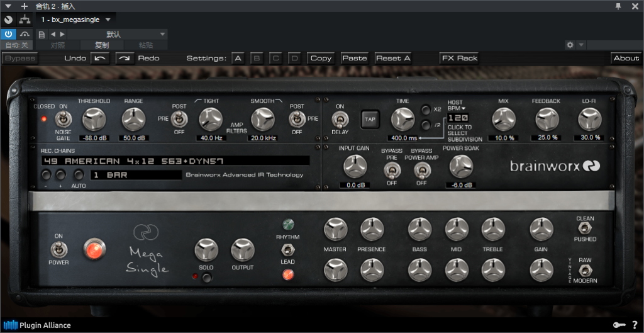Click the SOLO button below knob

[x=208, y=277]
